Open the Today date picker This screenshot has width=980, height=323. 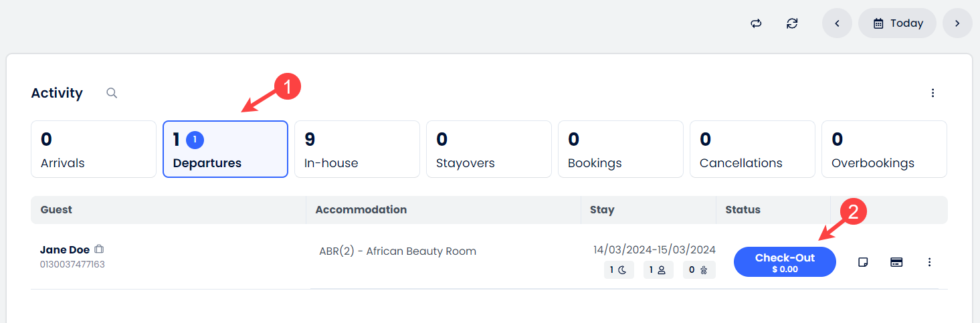click(x=897, y=23)
